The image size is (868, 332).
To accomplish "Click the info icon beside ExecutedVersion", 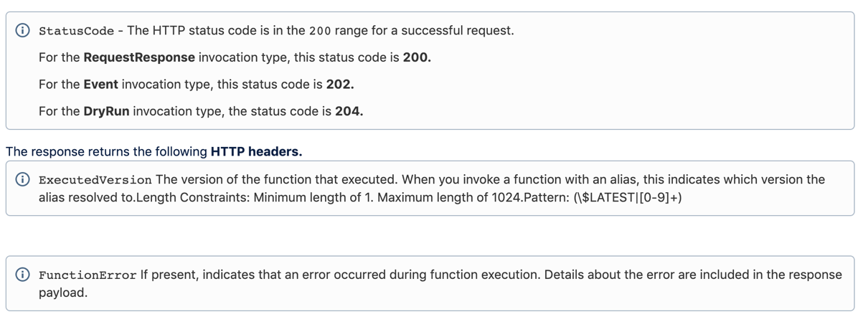I will pos(23,179).
